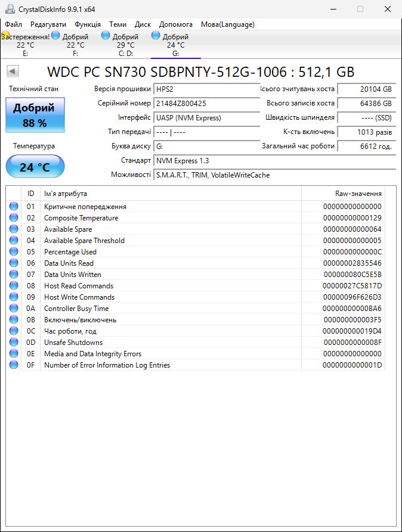Click the yellow caution status orb for disk E:

tap(5, 36)
